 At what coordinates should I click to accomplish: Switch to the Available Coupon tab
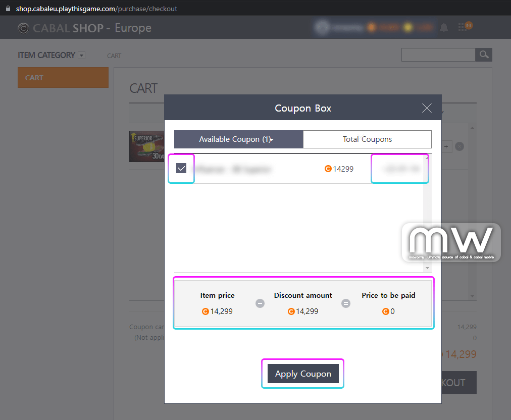(238, 139)
